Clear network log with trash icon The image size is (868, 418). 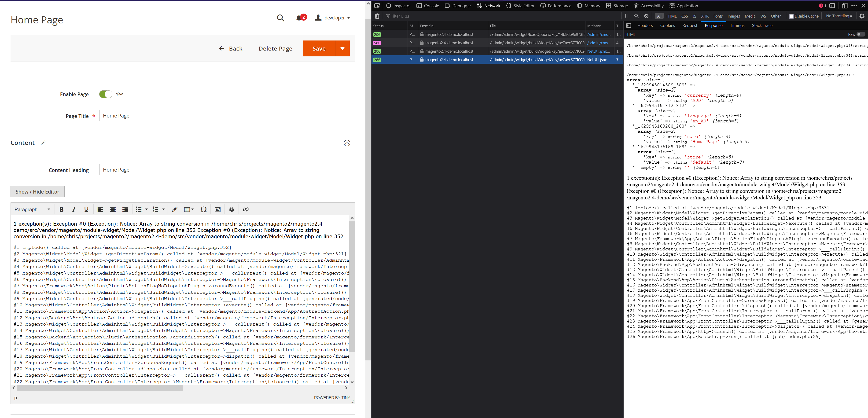[377, 16]
